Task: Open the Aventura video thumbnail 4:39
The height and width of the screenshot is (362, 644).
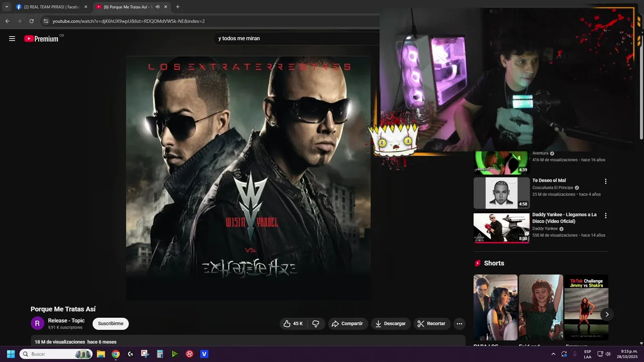Action: 502,162
